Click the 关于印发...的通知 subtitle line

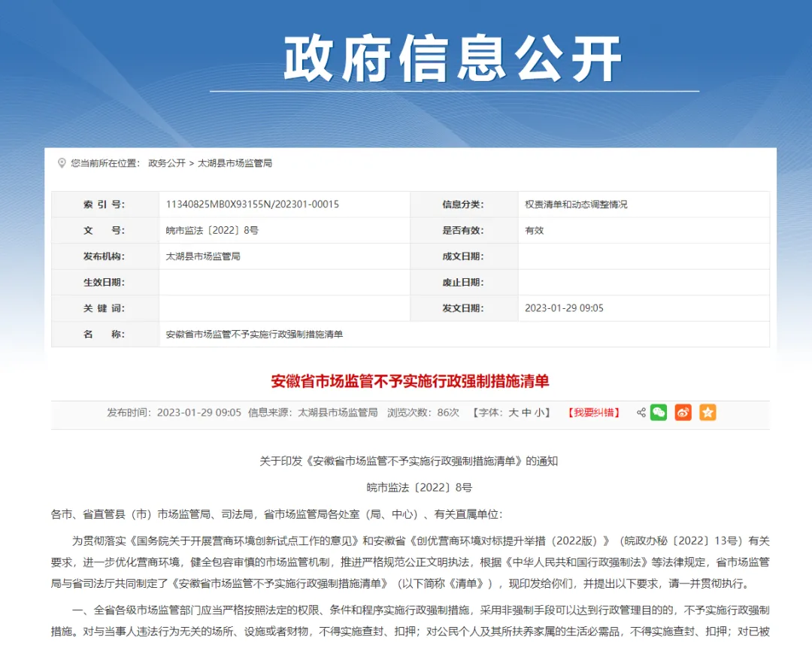[x=408, y=462]
